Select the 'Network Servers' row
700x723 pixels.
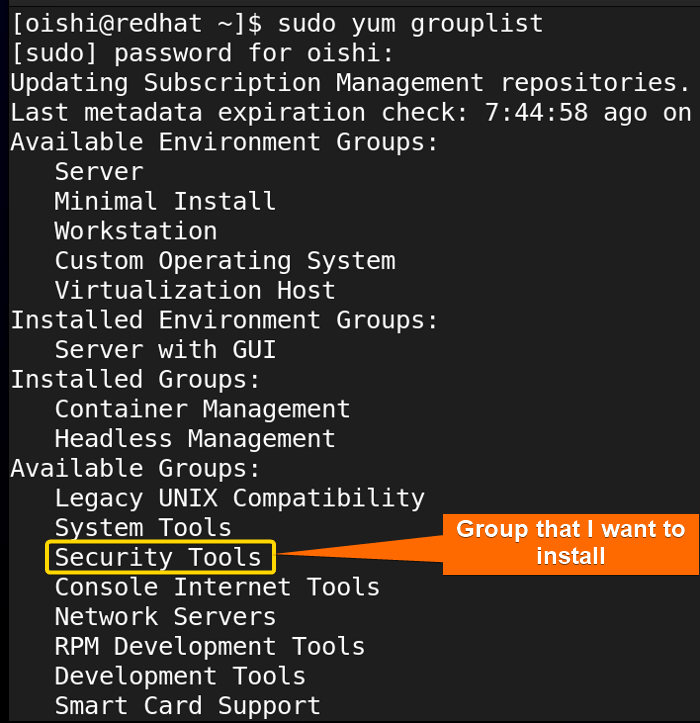[165, 617]
